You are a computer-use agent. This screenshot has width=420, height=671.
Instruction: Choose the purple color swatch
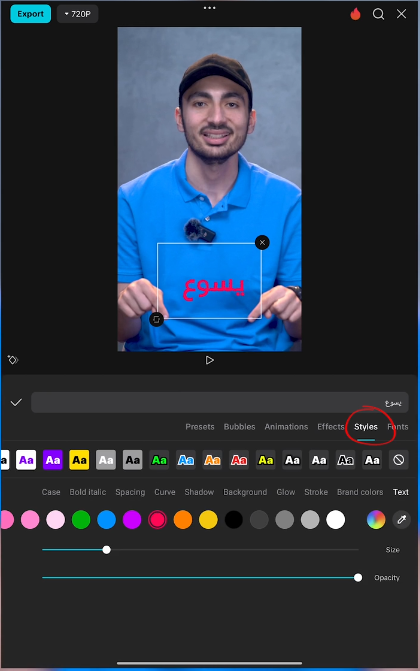pos(132,520)
